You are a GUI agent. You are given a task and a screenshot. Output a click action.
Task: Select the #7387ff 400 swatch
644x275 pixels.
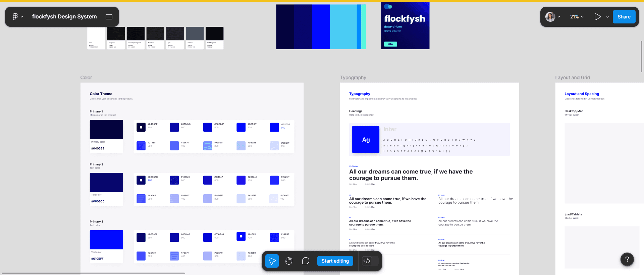(174, 256)
